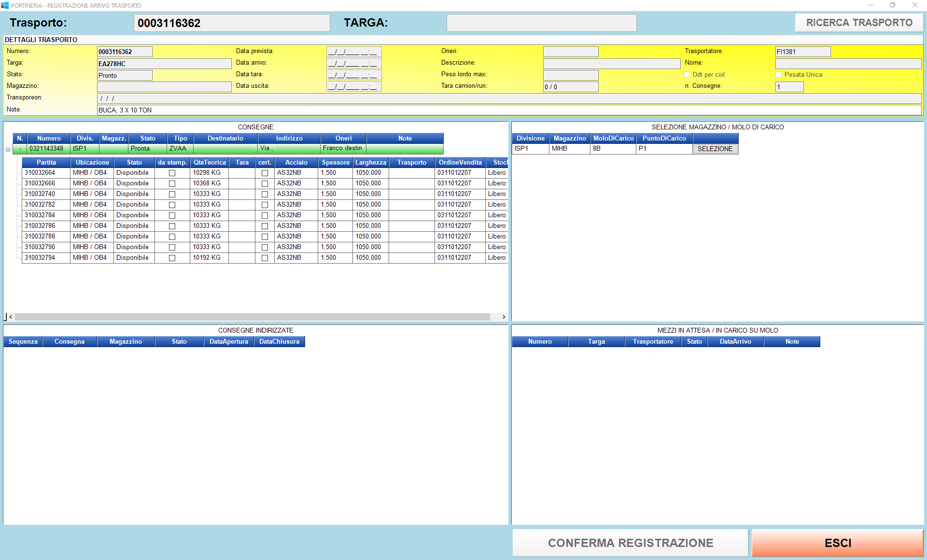Sort by Larghezza column header
This screenshot has height=560, width=927.
(x=371, y=162)
